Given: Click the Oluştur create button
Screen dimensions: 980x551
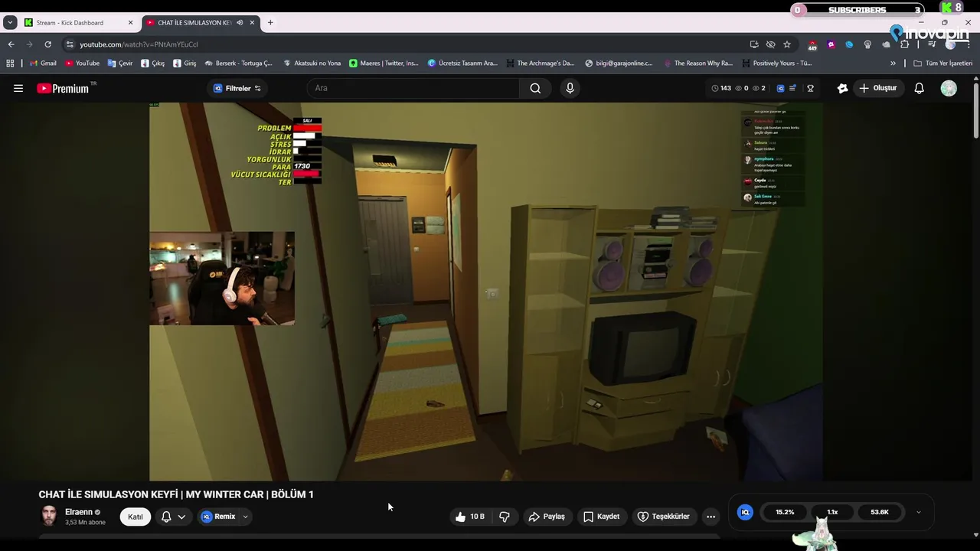Looking at the screenshot, I should [x=877, y=88].
